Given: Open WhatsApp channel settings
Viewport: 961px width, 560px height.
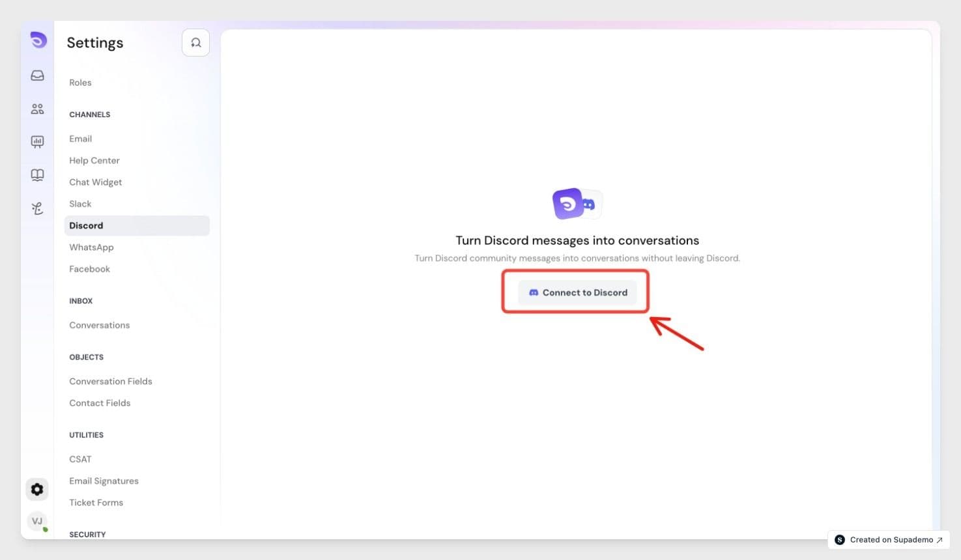Looking at the screenshot, I should [91, 247].
